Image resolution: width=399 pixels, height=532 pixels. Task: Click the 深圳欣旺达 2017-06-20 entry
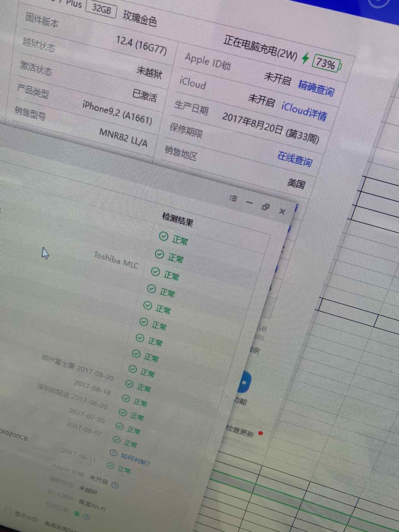[x=72, y=397]
